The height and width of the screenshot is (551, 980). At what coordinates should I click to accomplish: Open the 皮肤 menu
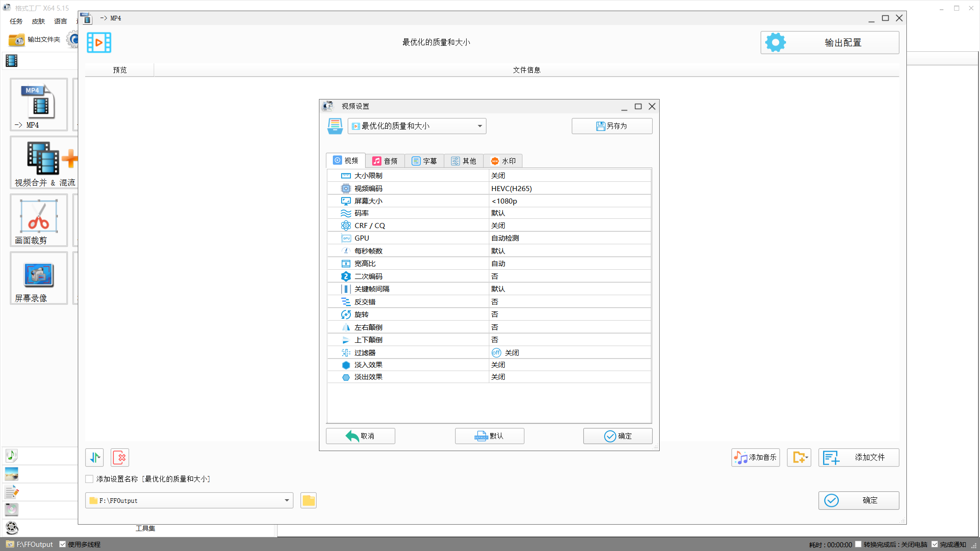(38, 21)
